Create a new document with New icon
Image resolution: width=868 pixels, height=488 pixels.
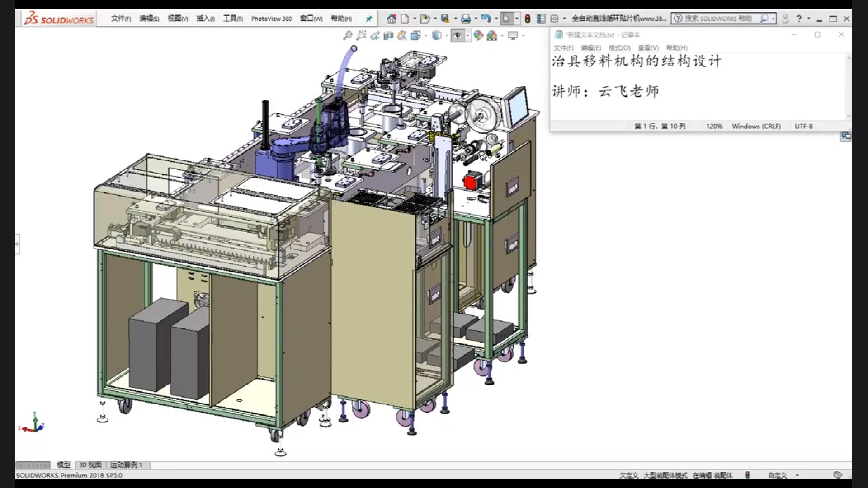pyautogui.click(x=405, y=19)
